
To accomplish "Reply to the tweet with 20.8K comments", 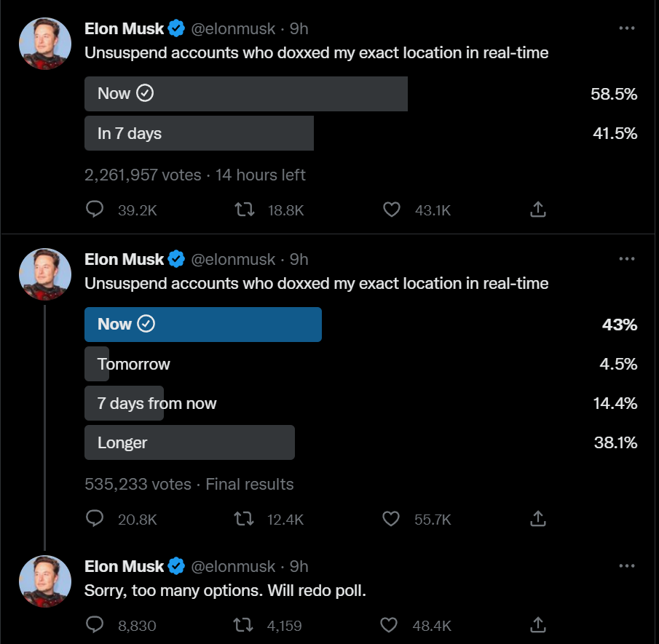I will coord(95,519).
